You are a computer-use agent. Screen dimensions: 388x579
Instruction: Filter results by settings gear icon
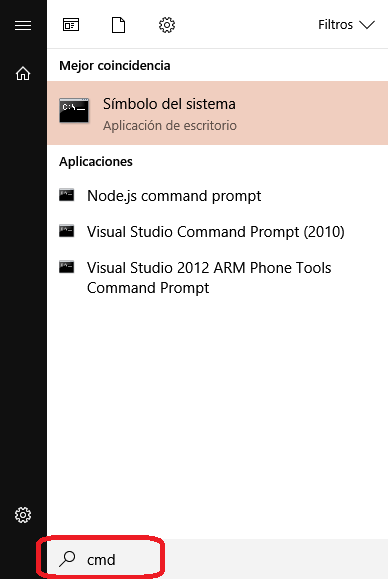pyautogui.click(x=167, y=25)
